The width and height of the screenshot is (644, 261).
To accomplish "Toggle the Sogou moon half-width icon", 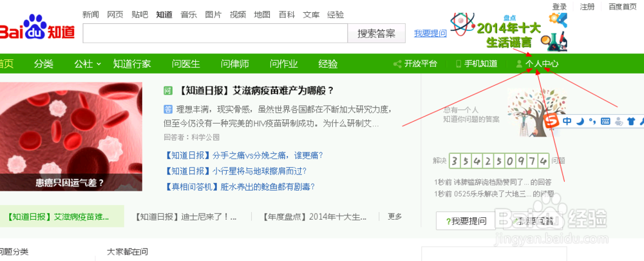I will pyautogui.click(x=580, y=121).
